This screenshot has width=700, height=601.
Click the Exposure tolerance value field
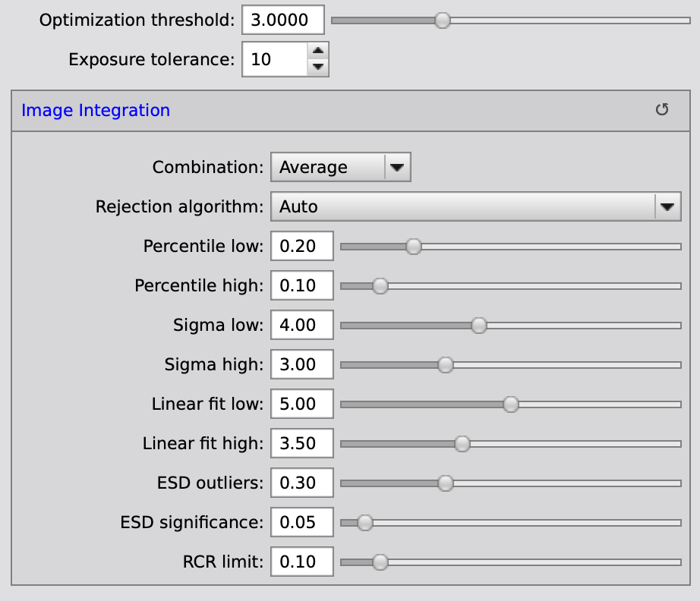point(274,59)
